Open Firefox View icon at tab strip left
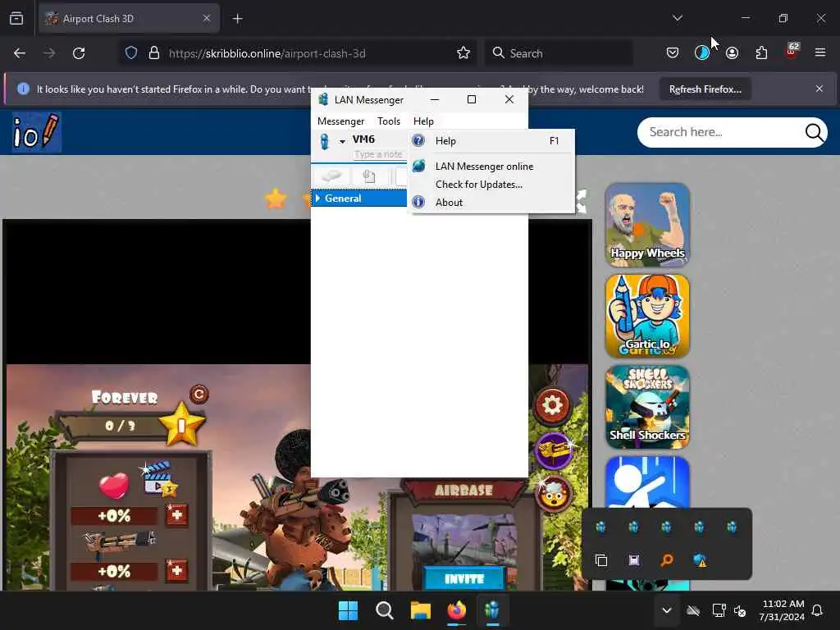840x630 pixels. point(16,19)
